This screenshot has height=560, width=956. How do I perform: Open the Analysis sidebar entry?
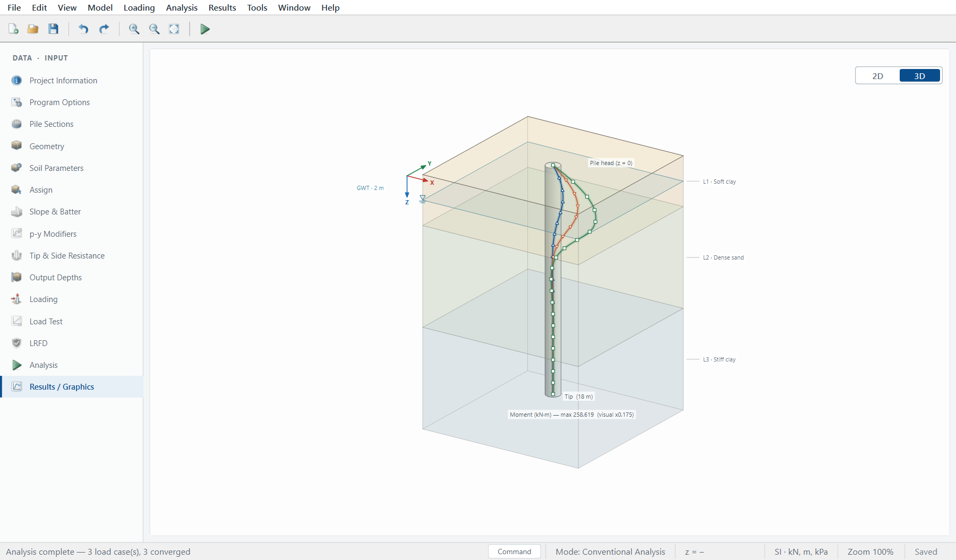tap(72, 365)
